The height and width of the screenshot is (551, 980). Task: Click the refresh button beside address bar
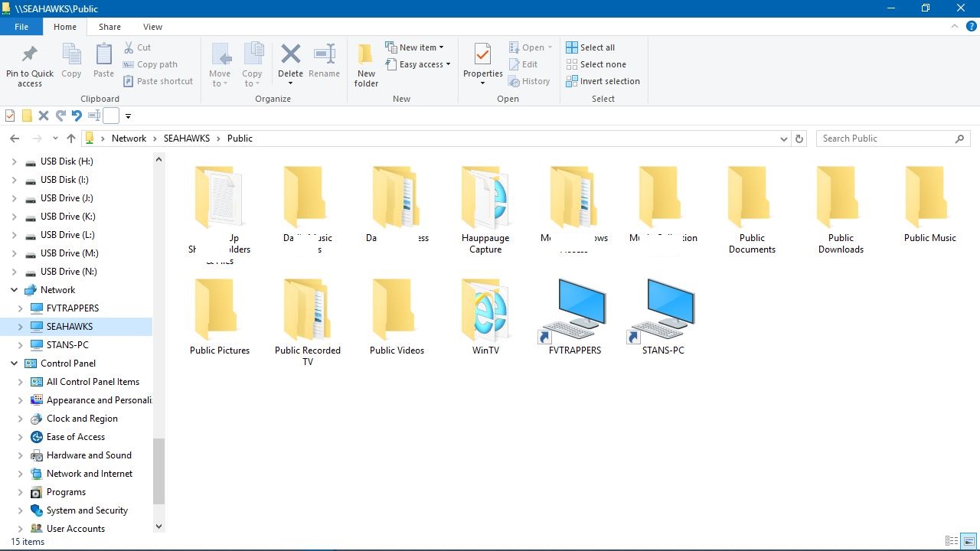click(x=799, y=139)
